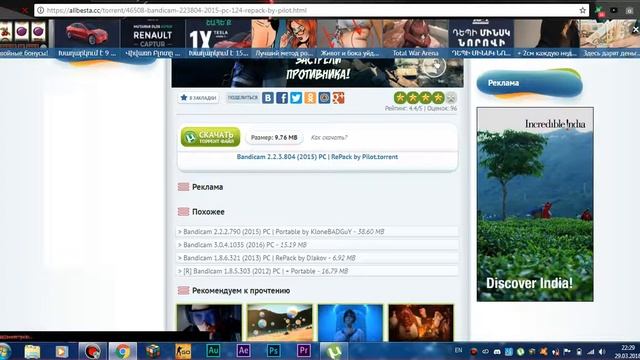Click the Размер: 9.76 MB size label
This screenshot has height=360, width=640.
pyautogui.click(x=274, y=138)
